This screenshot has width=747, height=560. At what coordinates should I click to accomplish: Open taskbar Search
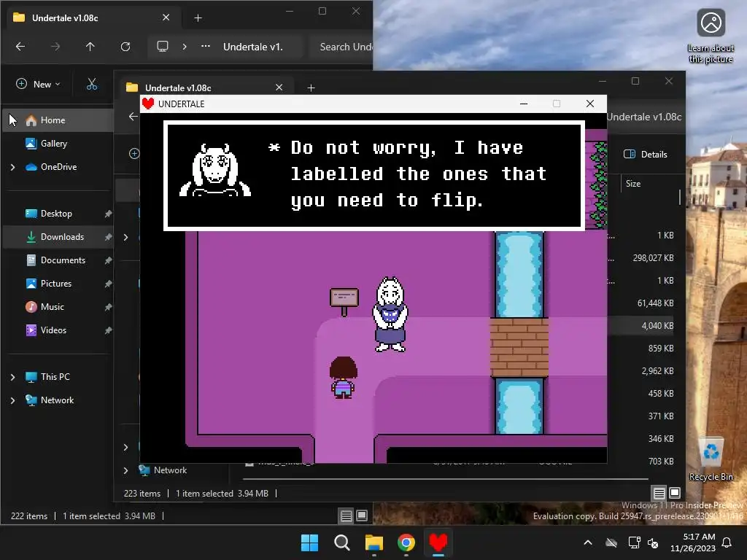341,542
